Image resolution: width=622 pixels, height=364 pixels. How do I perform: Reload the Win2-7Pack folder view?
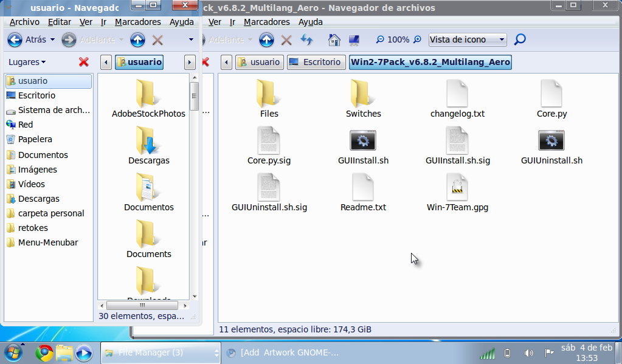click(x=306, y=39)
